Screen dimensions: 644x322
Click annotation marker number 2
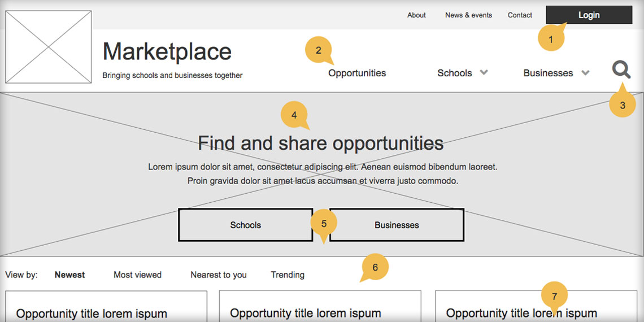click(x=318, y=50)
